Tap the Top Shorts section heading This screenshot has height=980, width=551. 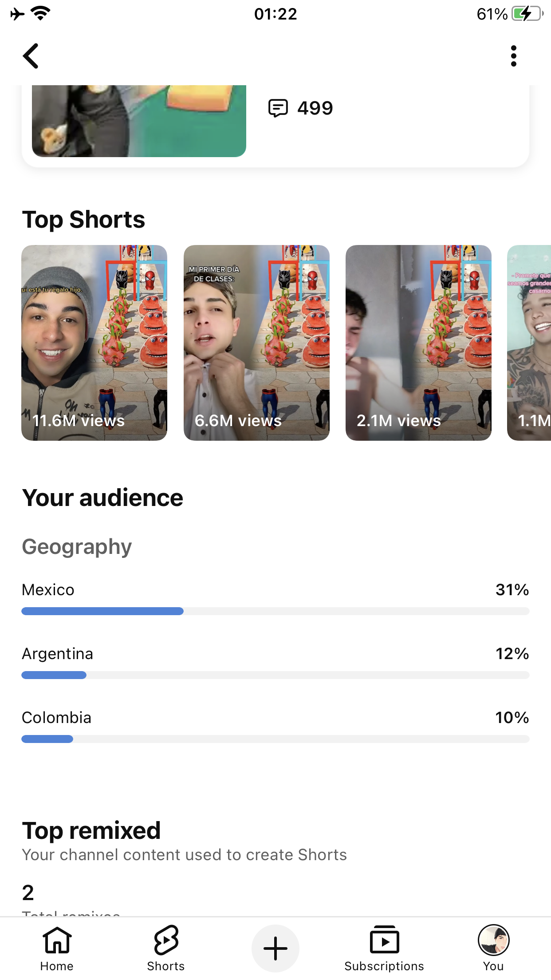coord(83,220)
